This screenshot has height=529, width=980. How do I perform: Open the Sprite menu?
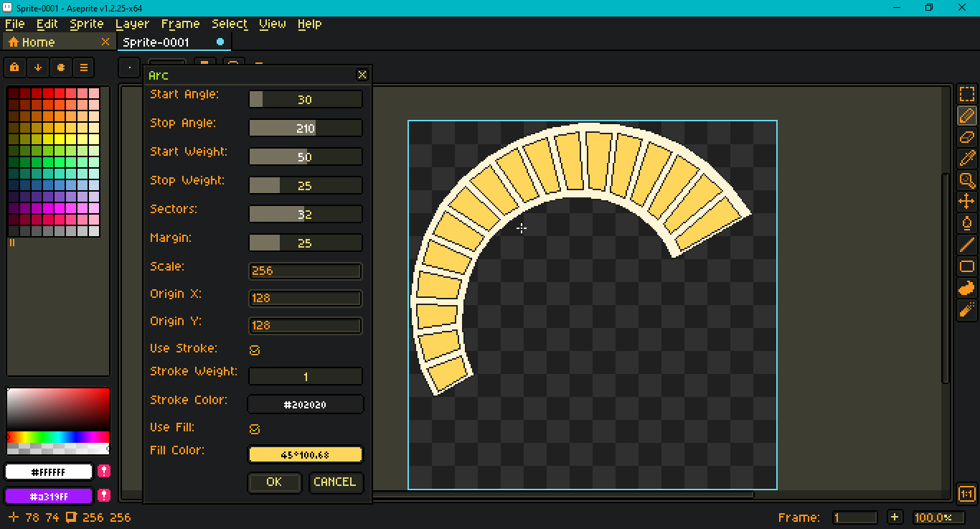pos(87,24)
